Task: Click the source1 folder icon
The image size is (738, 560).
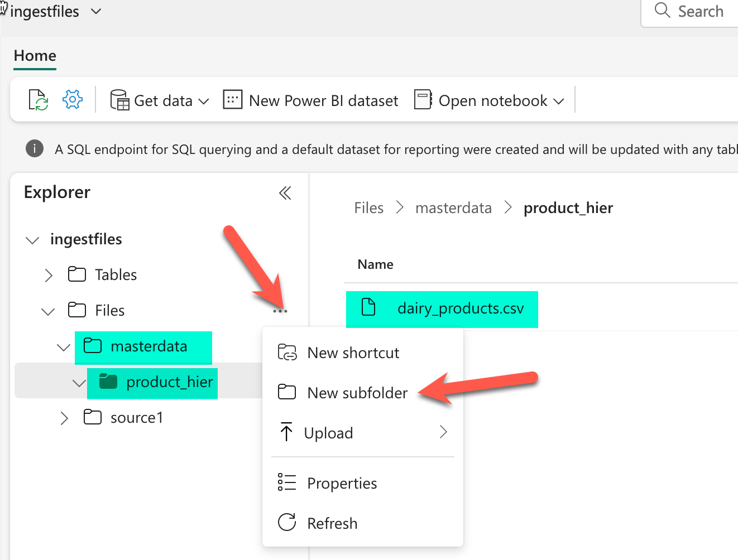Action: coord(93,417)
